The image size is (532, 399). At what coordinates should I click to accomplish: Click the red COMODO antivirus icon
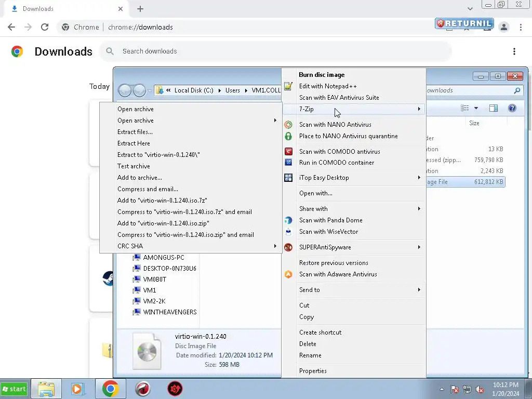tap(288, 151)
